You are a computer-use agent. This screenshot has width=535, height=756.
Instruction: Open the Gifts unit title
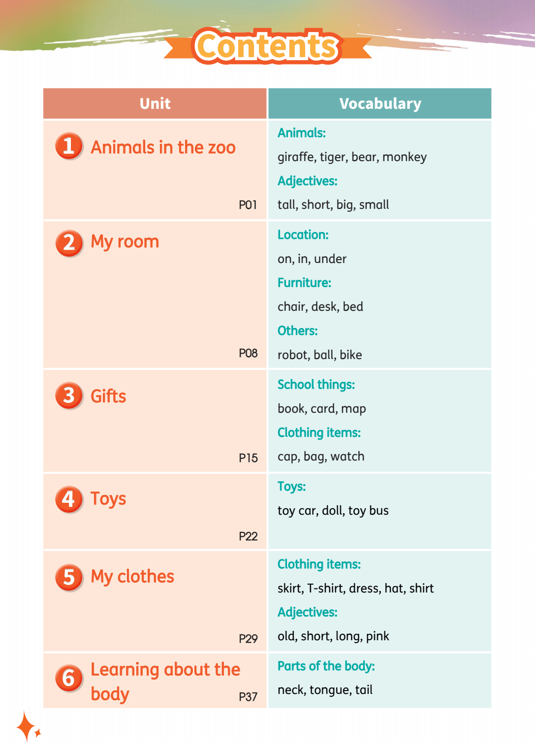point(108,396)
